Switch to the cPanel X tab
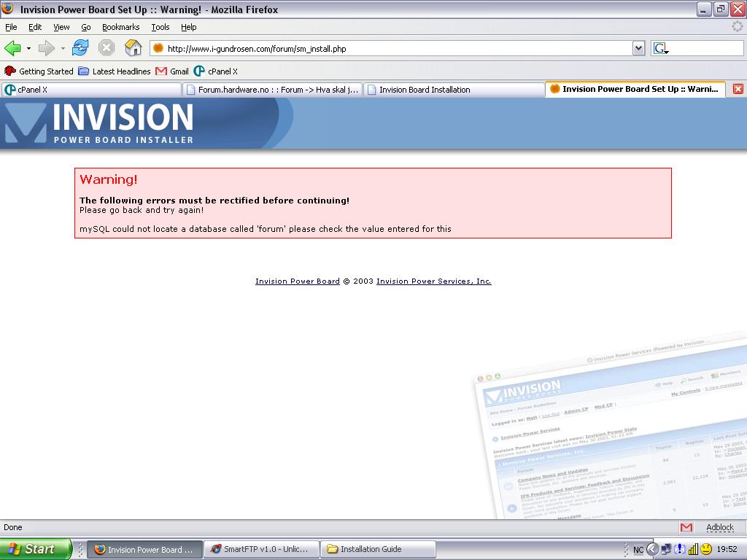The height and width of the screenshot is (560, 747). (91, 90)
